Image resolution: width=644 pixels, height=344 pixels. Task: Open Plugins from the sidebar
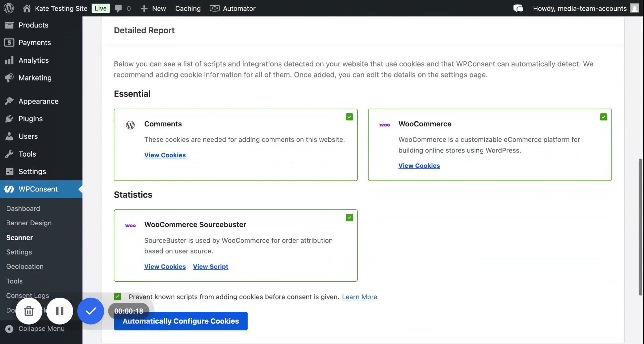pyautogui.click(x=31, y=119)
